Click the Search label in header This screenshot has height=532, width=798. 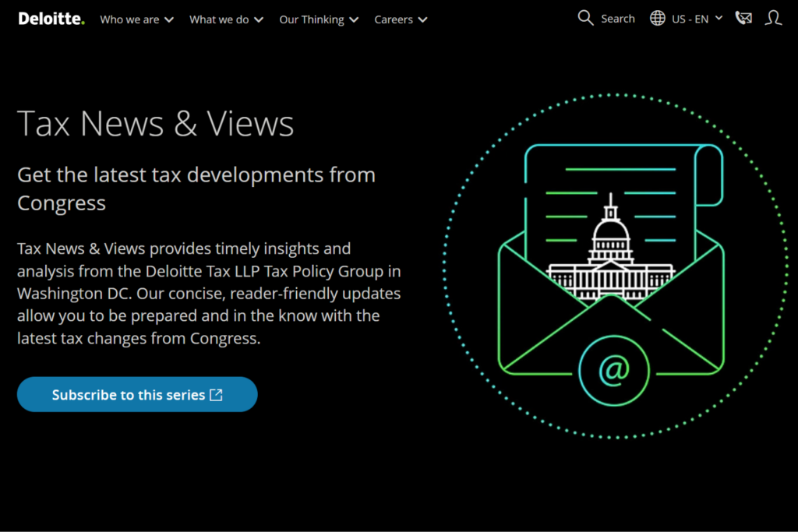coord(618,19)
